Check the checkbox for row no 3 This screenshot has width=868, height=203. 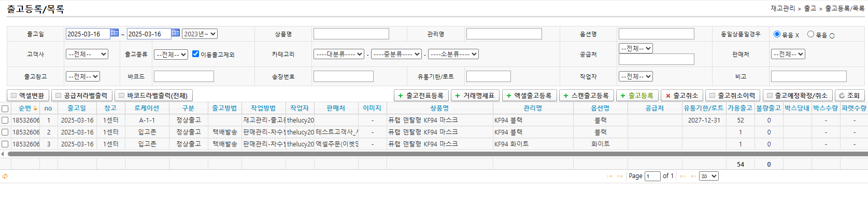[x=5, y=144]
